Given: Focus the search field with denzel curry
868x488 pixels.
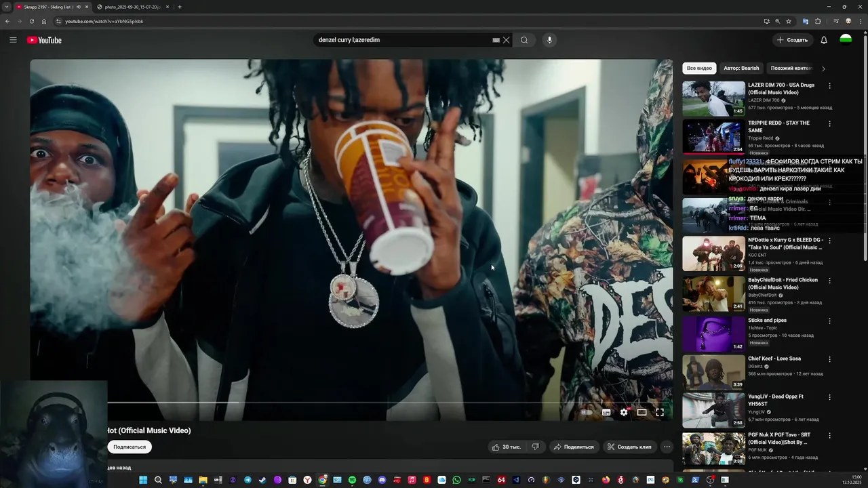Looking at the screenshot, I should coord(403,40).
